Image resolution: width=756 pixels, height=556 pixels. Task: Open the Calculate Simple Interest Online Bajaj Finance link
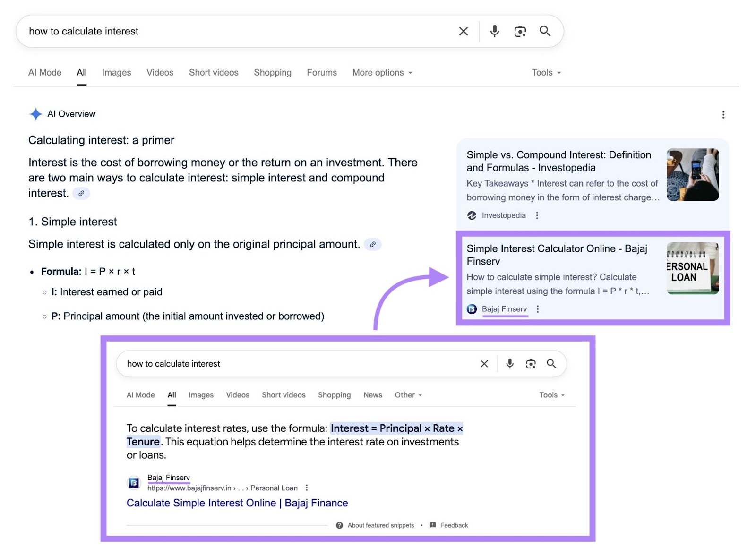(x=237, y=503)
